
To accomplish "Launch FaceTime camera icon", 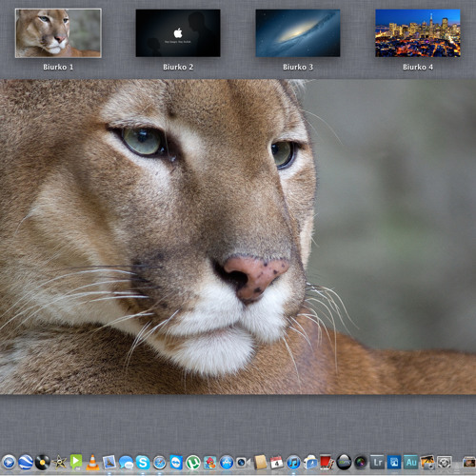I will tap(243, 463).
